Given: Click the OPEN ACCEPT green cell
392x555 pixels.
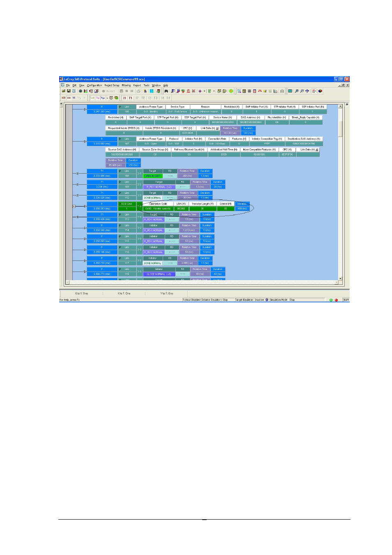Looking at the screenshot, I should pyautogui.click(x=152, y=176).
